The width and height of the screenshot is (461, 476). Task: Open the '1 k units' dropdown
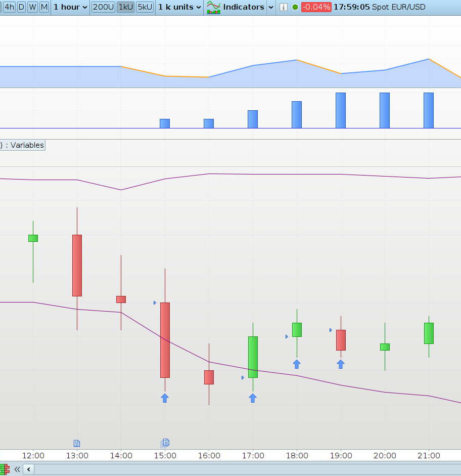(x=179, y=7)
